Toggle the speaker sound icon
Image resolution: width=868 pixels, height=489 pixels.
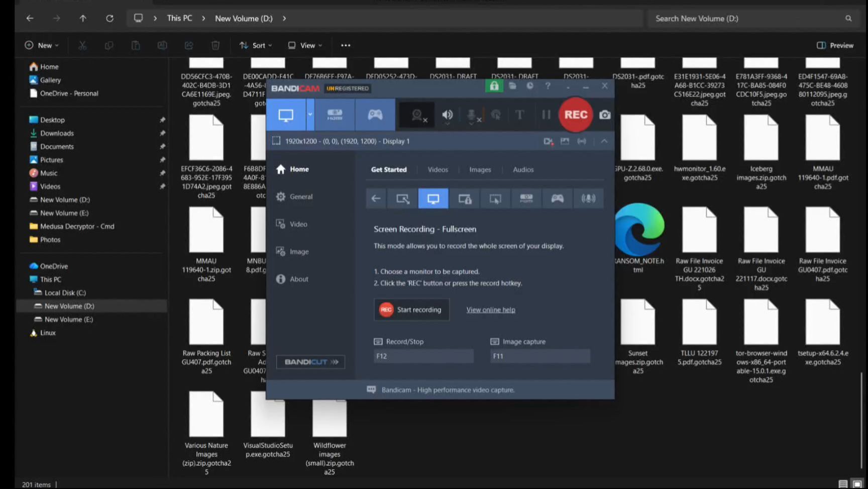[447, 115]
